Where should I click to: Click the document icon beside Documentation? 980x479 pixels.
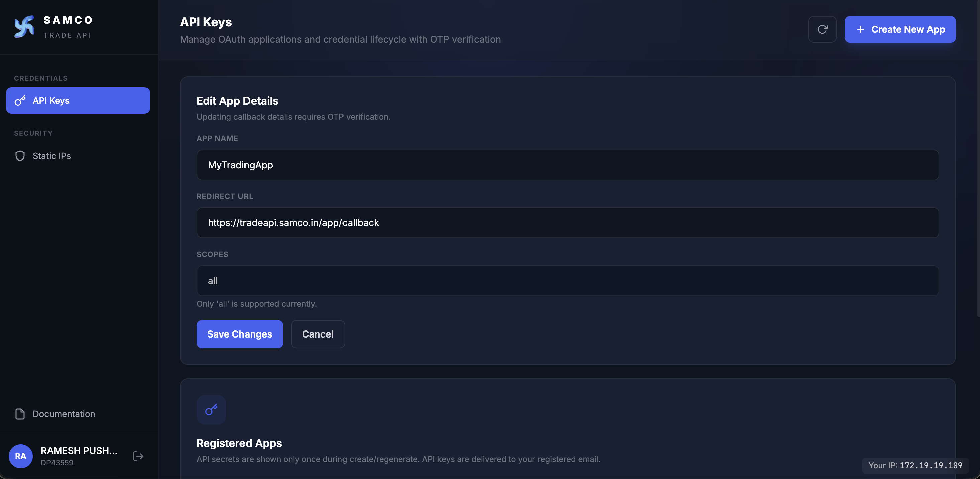click(20, 414)
